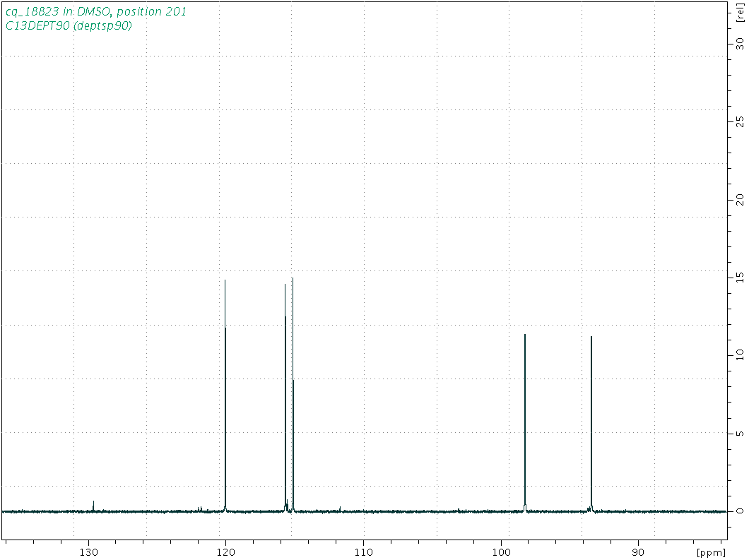Click the y-axis tick label "25"

740,121
